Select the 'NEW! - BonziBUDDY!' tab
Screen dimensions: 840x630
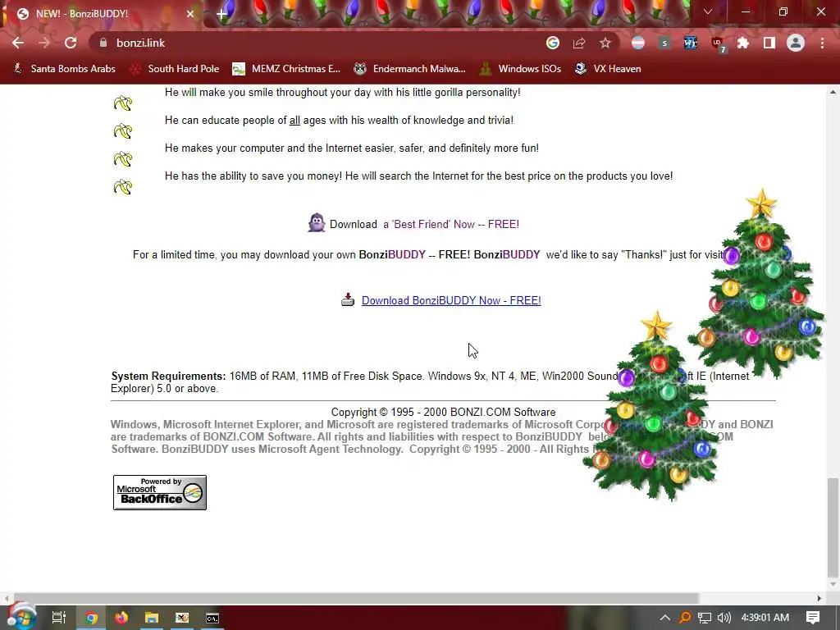click(x=103, y=14)
